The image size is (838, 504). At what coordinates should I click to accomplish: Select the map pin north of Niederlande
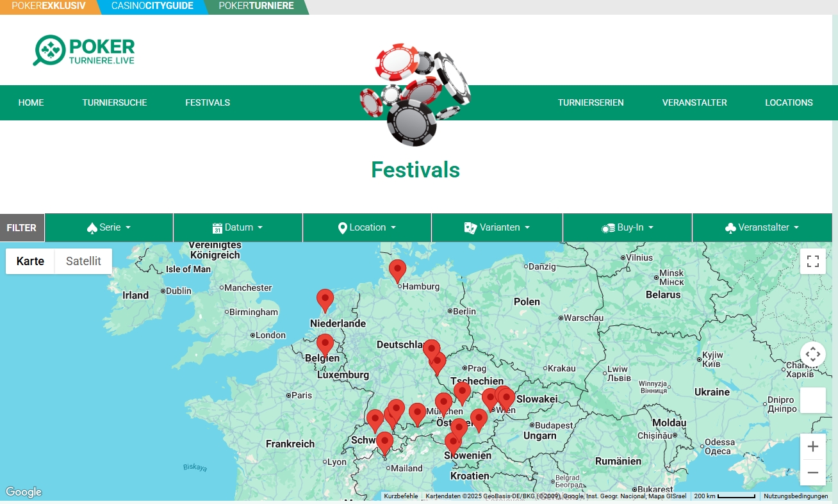pos(325,299)
